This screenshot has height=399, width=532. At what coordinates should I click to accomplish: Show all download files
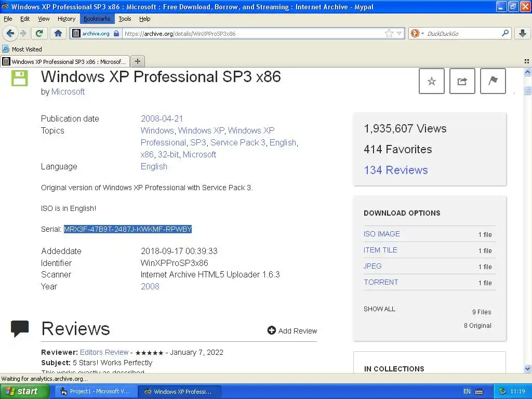tap(379, 309)
